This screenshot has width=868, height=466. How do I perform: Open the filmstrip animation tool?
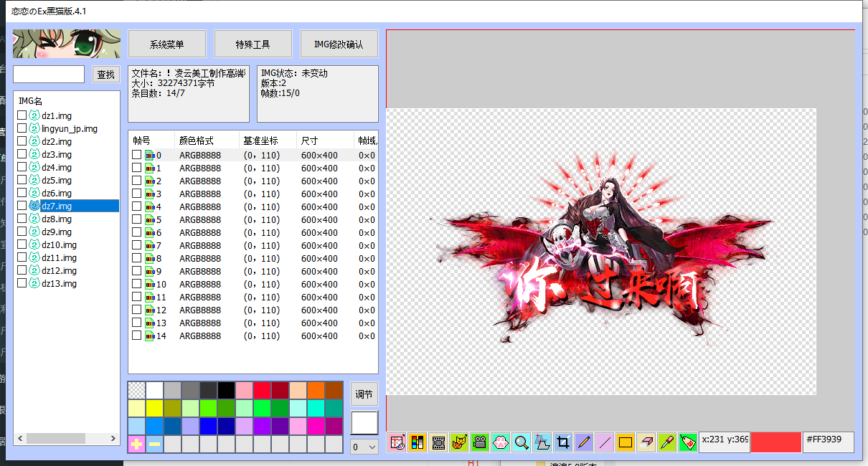click(x=438, y=442)
